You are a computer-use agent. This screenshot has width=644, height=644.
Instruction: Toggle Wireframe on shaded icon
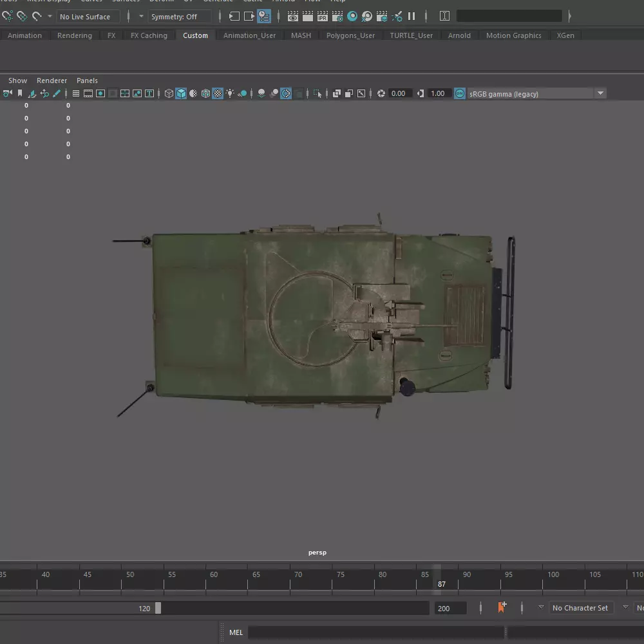click(206, 93)
